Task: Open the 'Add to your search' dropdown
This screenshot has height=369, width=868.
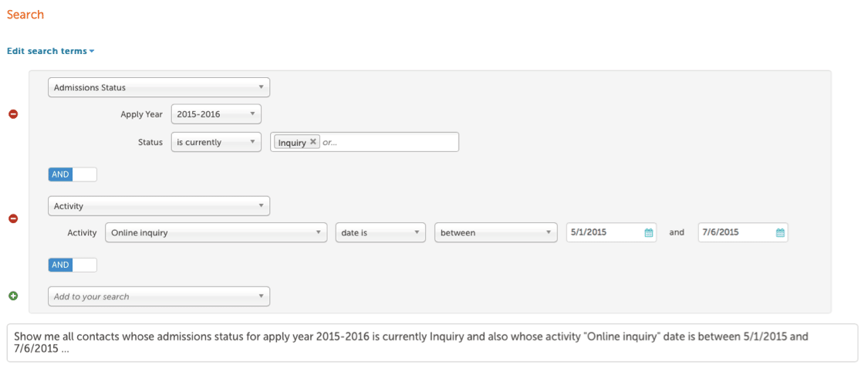Action: click(159, 296)
